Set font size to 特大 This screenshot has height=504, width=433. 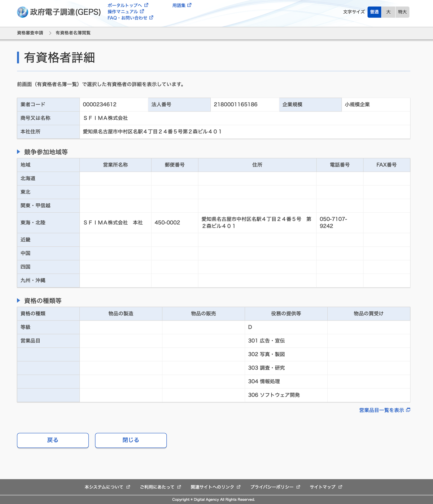402,12
